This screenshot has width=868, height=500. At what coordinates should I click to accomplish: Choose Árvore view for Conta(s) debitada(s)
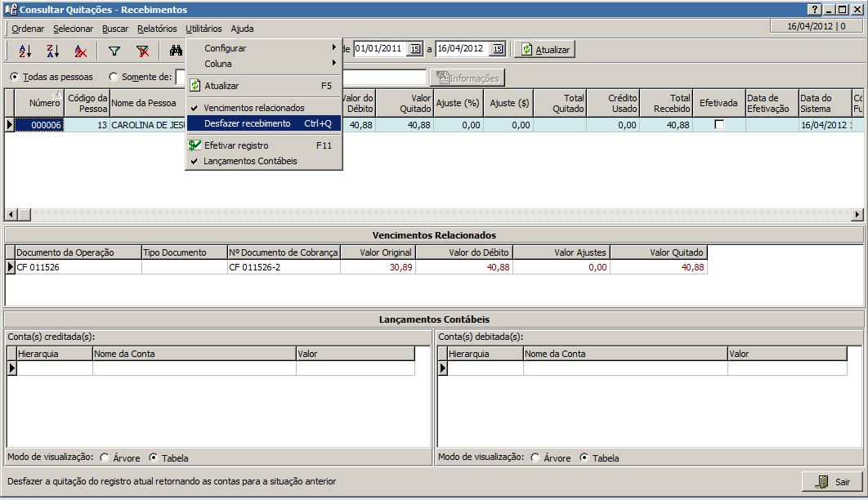tap(535, 458)
